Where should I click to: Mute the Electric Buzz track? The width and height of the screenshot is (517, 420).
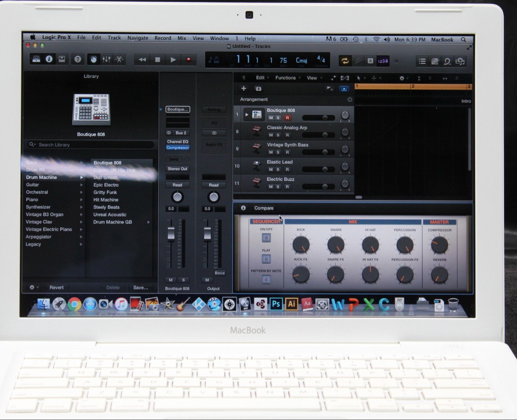[271, 187]
